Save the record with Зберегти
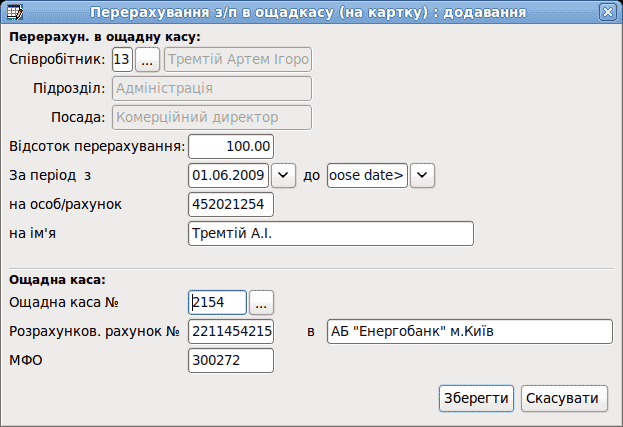 click(476, 398)
